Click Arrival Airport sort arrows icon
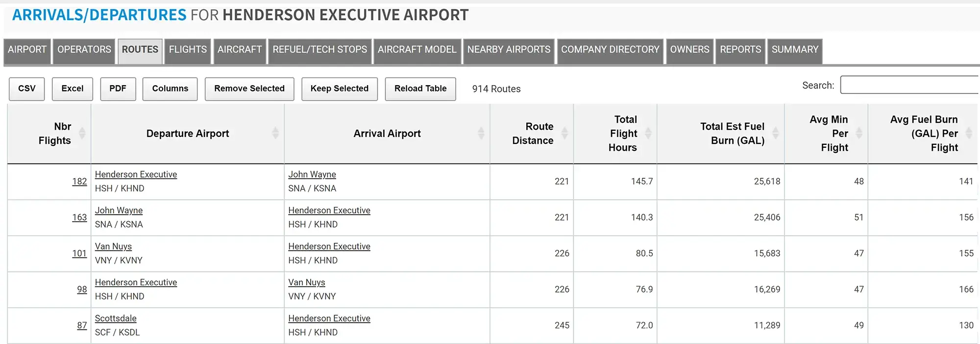Screen dimensions: 980x344 pyautogui.click(x=481, y=133)
